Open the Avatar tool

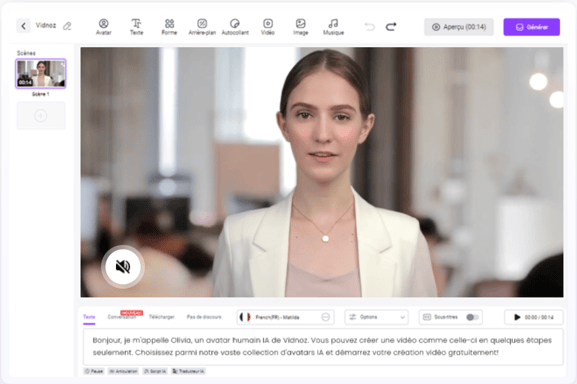click(x=104, y=27)
